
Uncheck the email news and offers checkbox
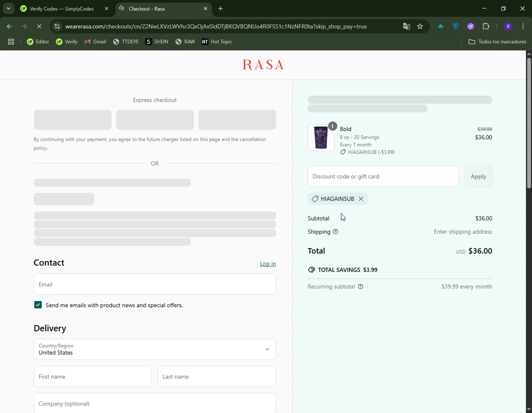(38, 305)
